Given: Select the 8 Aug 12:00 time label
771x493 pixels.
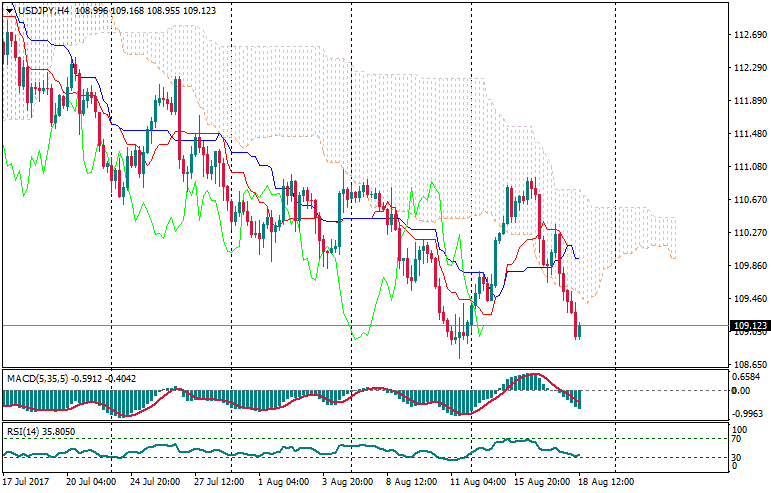Looking at the screenshot, I should pyautogui.click(x=412, y=481).
